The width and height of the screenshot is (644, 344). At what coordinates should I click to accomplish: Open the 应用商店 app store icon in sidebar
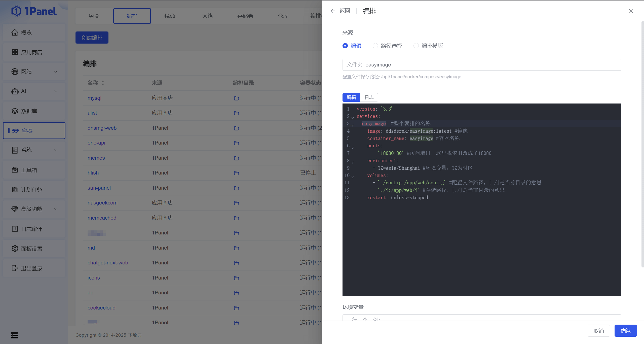15,52
